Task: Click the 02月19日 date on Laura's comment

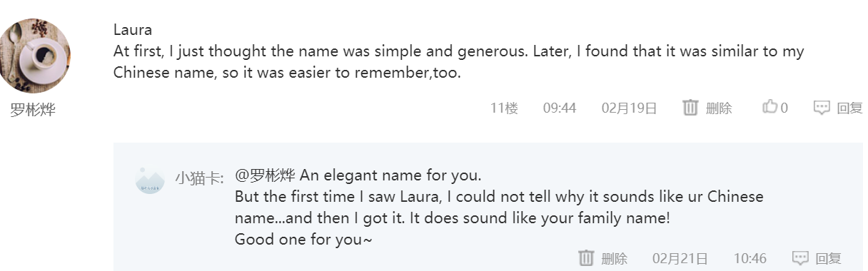Action: [629, 108]
